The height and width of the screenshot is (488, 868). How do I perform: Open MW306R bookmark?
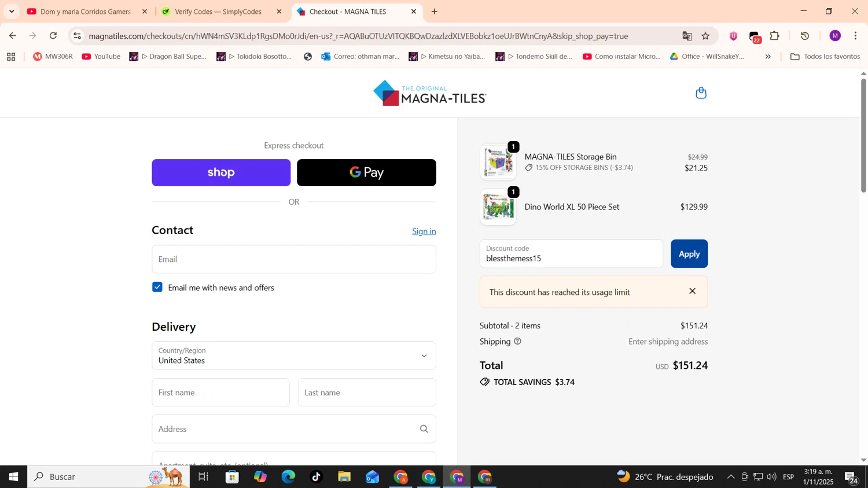pyautogui.click(x=53, y=57)
